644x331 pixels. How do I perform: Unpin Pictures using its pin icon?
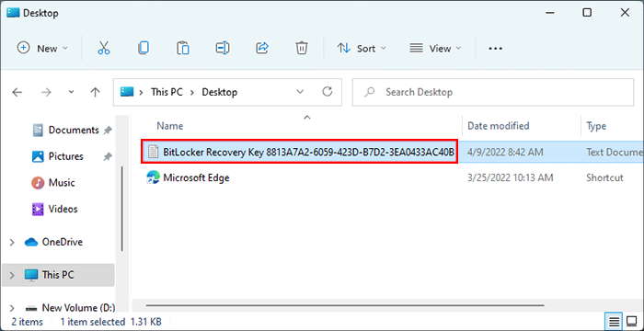point(108,157)
